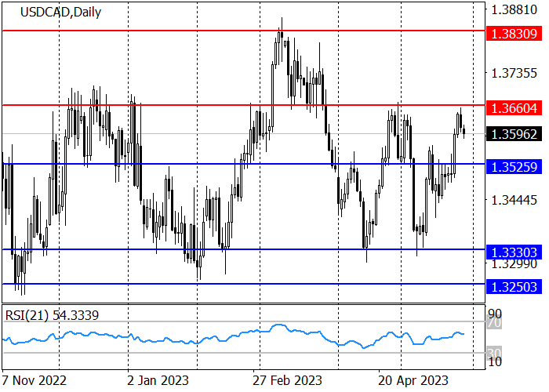
Task: Click the RSI scale value 90
Action: pos(494,314)
